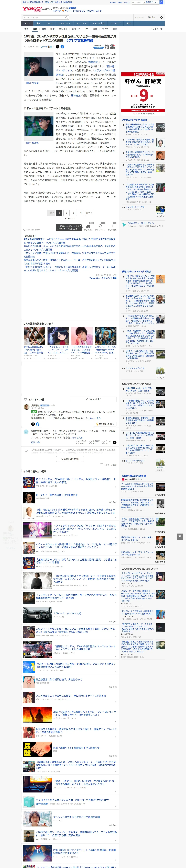The height and width of the screenshot is (868, 186).
Task: Click the search magnifier icon beside keyword field
Action: (66, 18)
